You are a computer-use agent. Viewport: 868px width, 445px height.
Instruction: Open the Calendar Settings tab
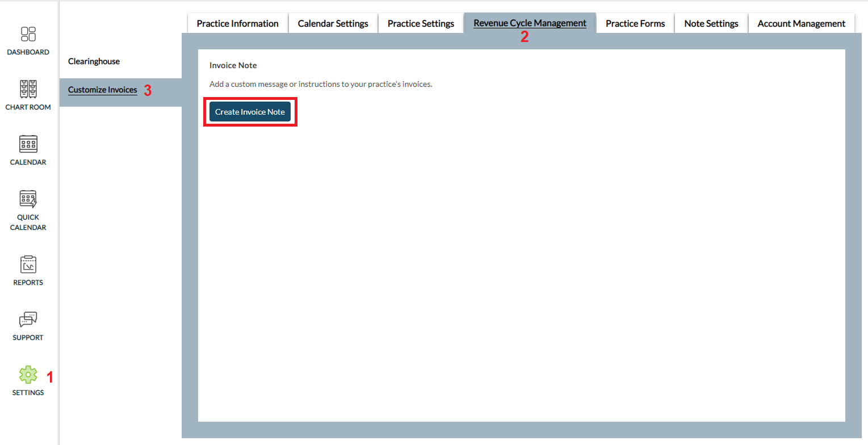tap(333, 23)
